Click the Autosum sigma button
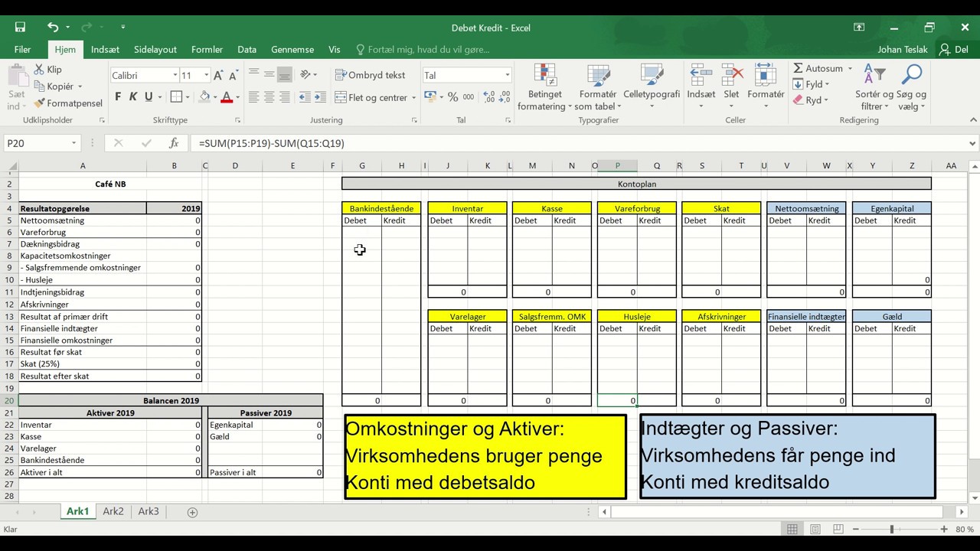This screenshot has width=980, height=551. tap(818, 68)
